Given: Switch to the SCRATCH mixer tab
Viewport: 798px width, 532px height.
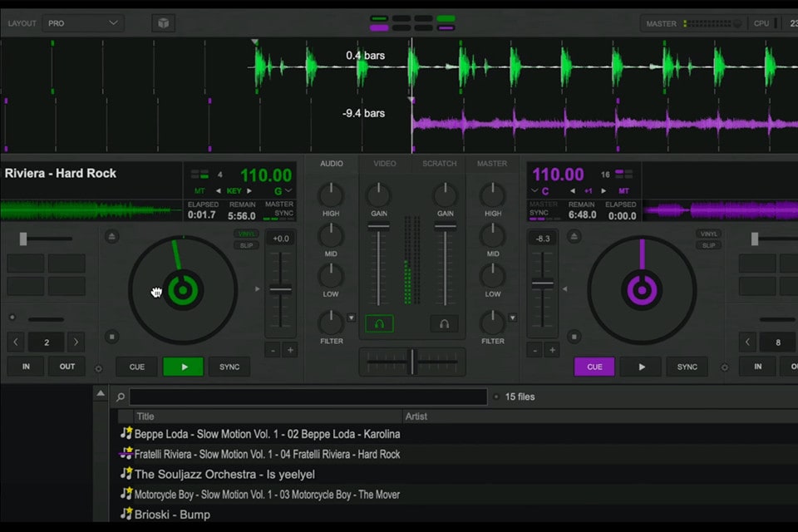Looking at the screenshot, I should (439, 164).
